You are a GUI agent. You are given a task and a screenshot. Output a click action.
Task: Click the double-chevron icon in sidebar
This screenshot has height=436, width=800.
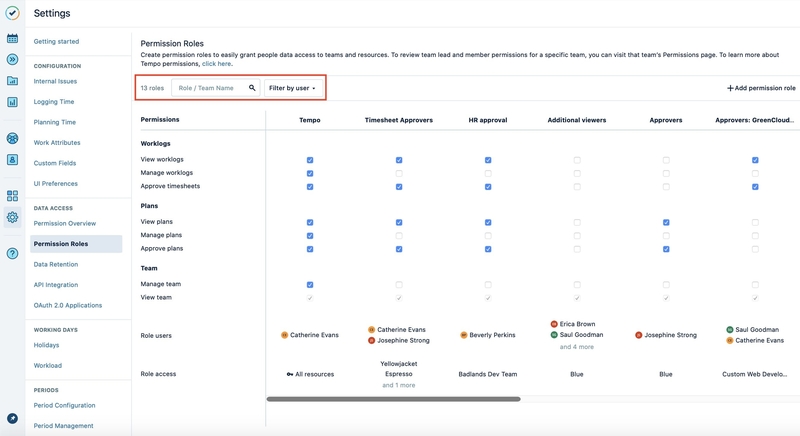(12, 60)
